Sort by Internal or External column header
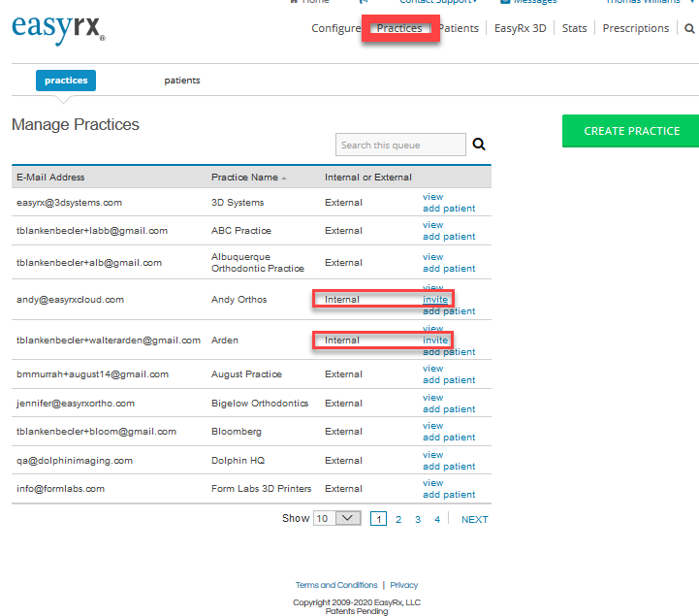 coord(368,178)
